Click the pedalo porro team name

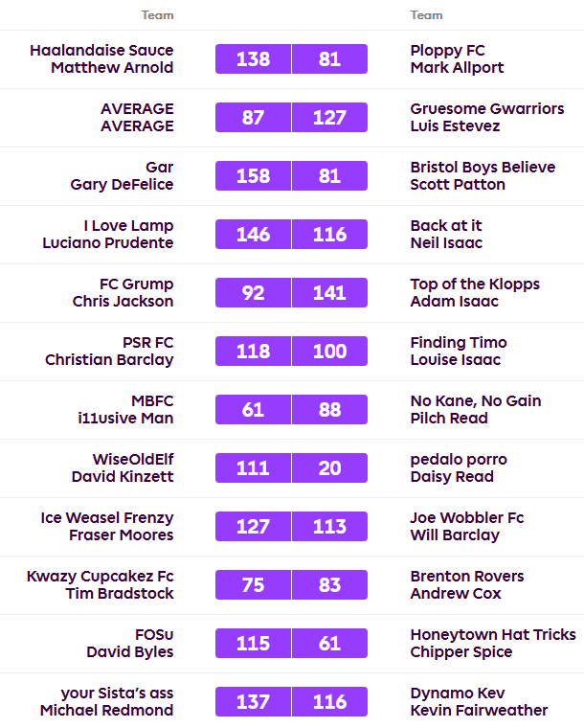point(459,460)
